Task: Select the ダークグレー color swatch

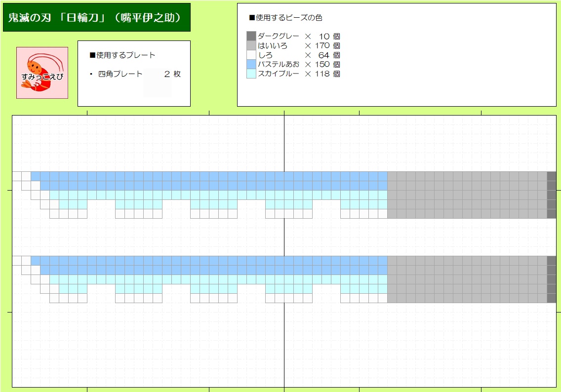Action: click(251, 36)
